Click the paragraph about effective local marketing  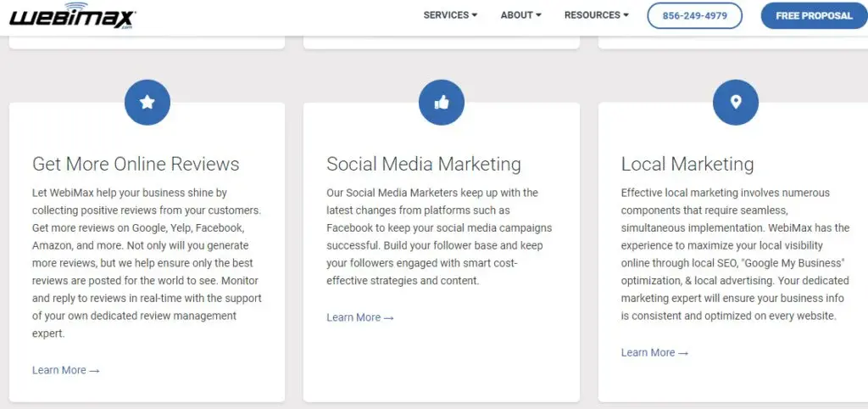pos(735,255)
